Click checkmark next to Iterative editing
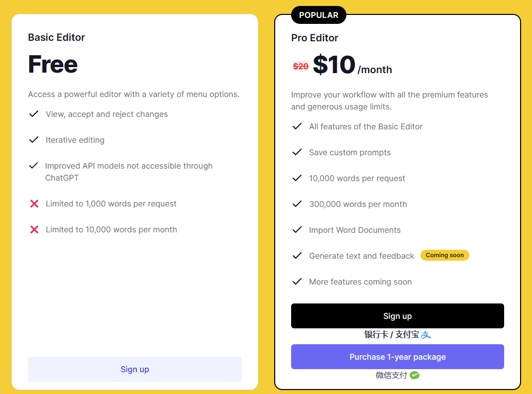Image resolution: width=532 pixels, height=394 pixels. tap(33, 140)
